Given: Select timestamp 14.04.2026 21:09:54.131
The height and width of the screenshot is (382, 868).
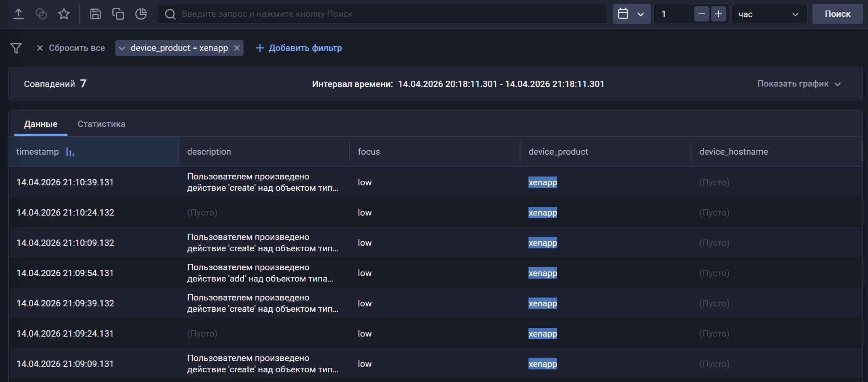Looking at the screenshot, I should point(65,273).
